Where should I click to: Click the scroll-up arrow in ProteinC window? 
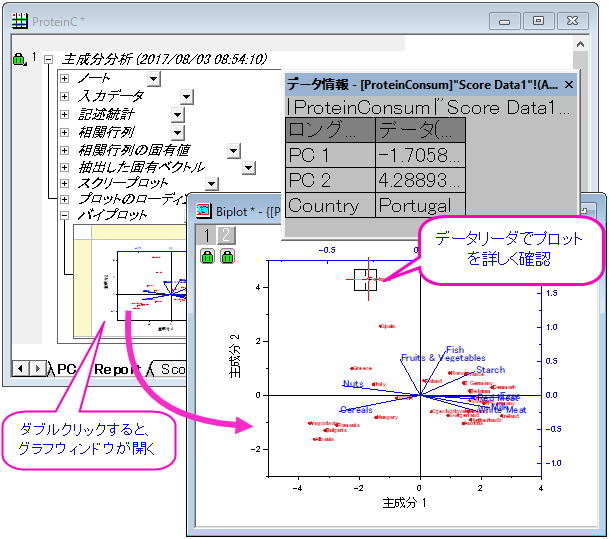[x=580, y=44]
